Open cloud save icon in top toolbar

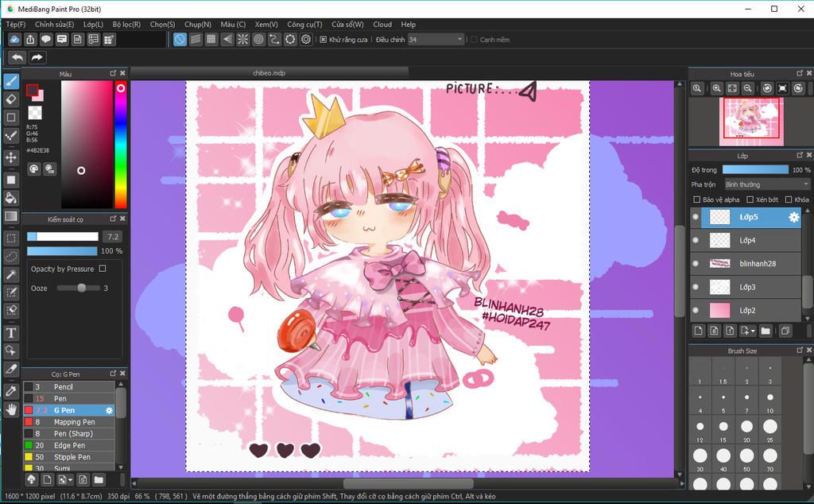coord(14,40)
